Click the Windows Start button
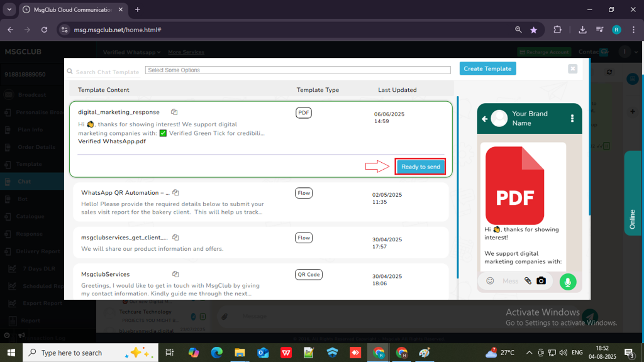Viewport: 644px width, 362px height. (11, 353)
